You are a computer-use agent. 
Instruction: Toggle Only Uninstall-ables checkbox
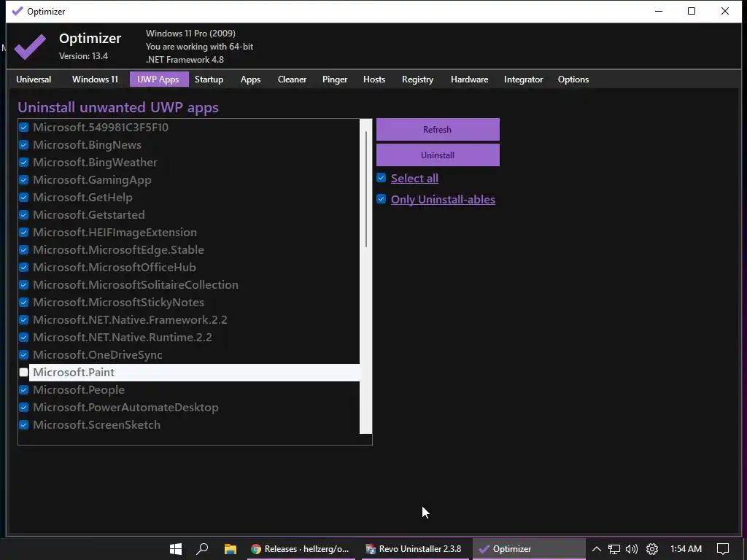[x=381, y=198]
